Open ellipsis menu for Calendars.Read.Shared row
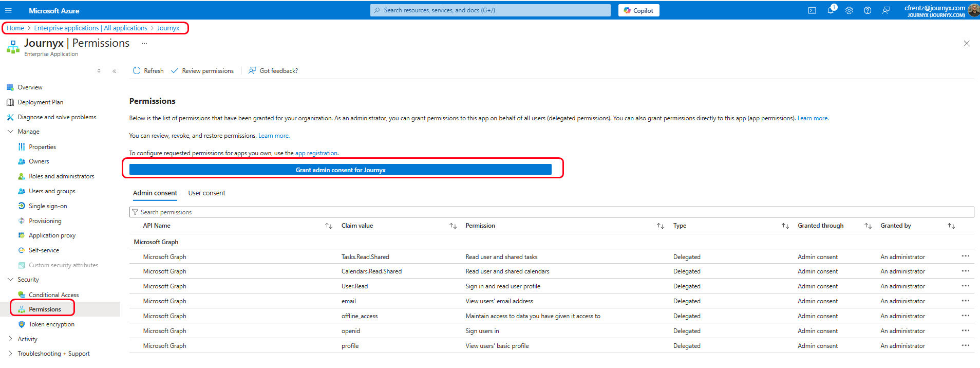Screen dimensions: 980x368 (x=966, y=271)
